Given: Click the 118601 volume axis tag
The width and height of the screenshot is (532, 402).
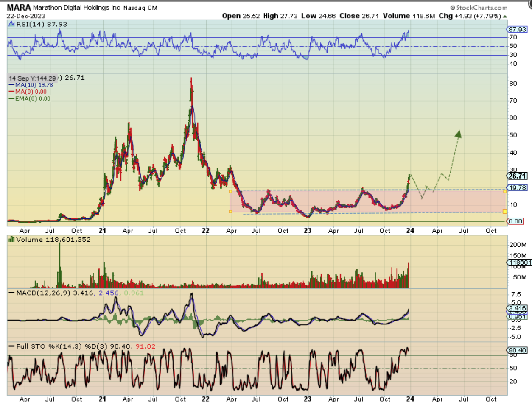Looking at the screenshot, I should click(x=518, y=263).
